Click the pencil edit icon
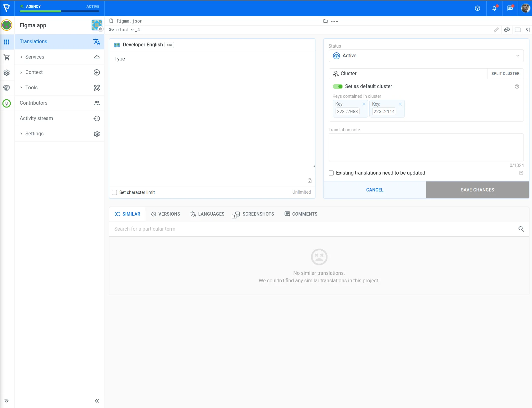Image resolution: width=532 pixels, height=408 pixels. point(496,30)
